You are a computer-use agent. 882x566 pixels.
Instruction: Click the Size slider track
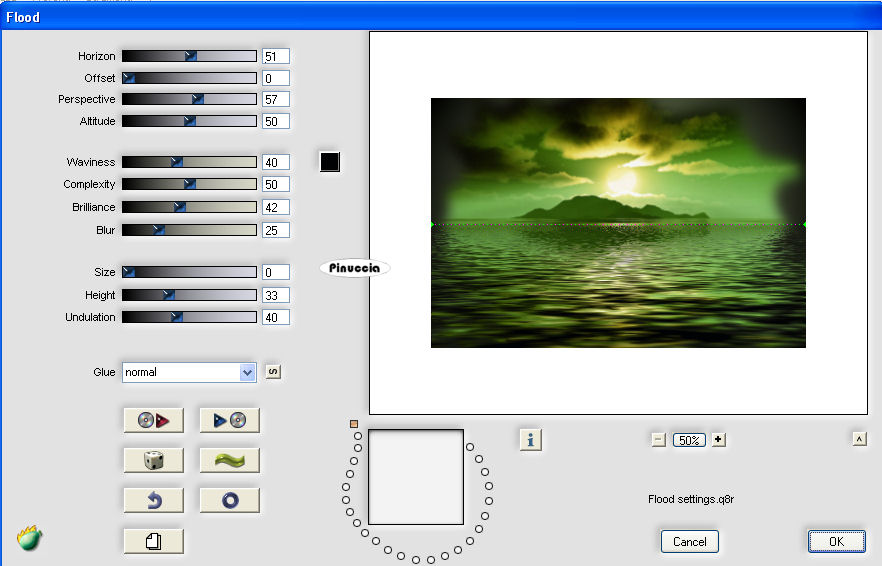pyautogui.click(x=189, y=272)
